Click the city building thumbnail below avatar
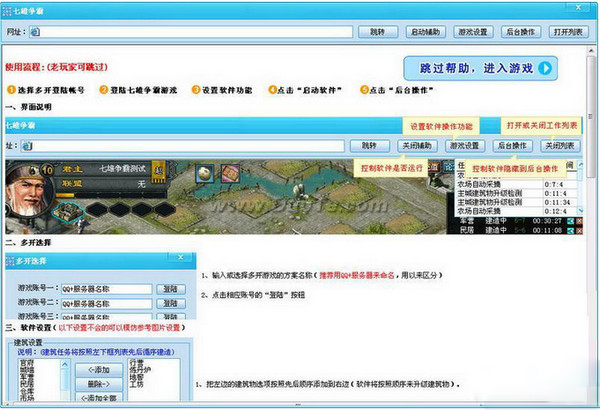 [x=68, y=211]
